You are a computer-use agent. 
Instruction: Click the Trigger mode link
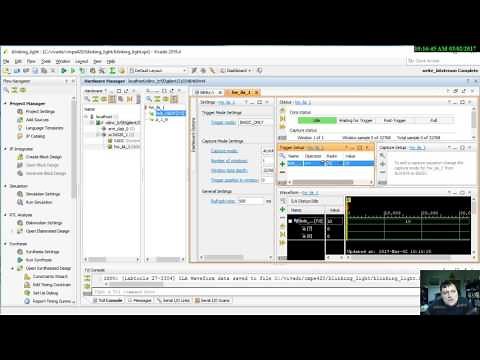[x=223, y=122]
